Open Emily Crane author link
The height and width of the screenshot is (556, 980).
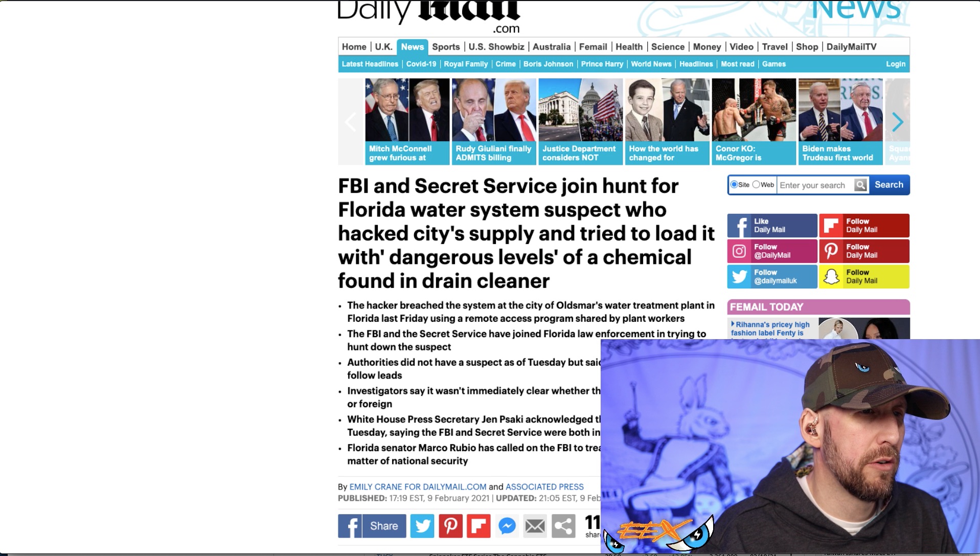click(418, 487)
